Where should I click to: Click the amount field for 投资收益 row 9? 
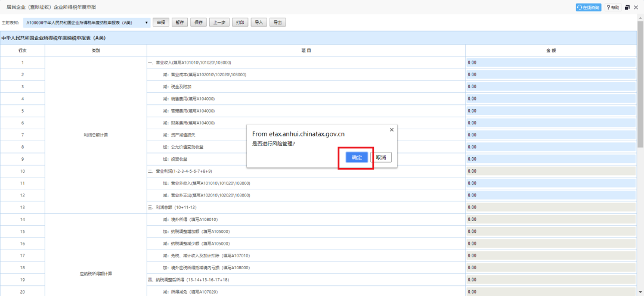(551, 159)
